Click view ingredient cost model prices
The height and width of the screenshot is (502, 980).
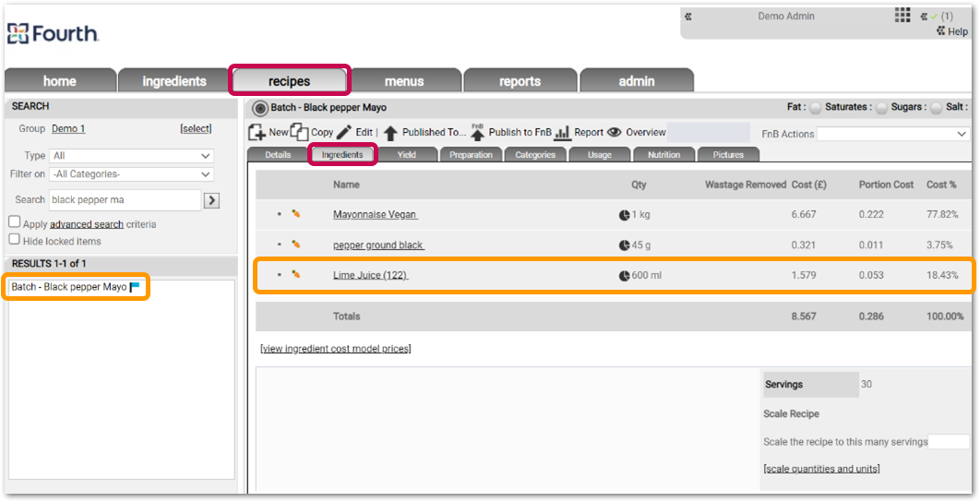(x=336, y=349)
